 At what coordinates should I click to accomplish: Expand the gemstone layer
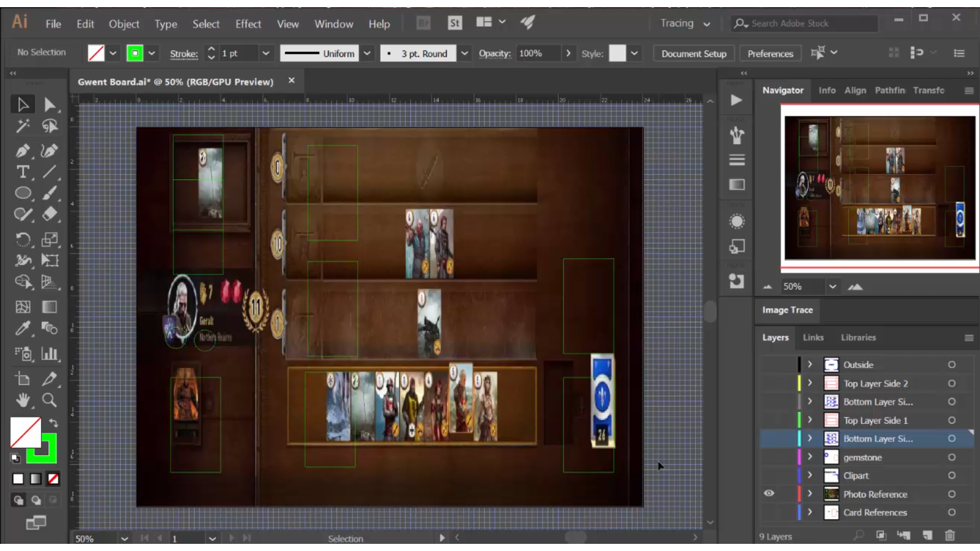(810, 457)
